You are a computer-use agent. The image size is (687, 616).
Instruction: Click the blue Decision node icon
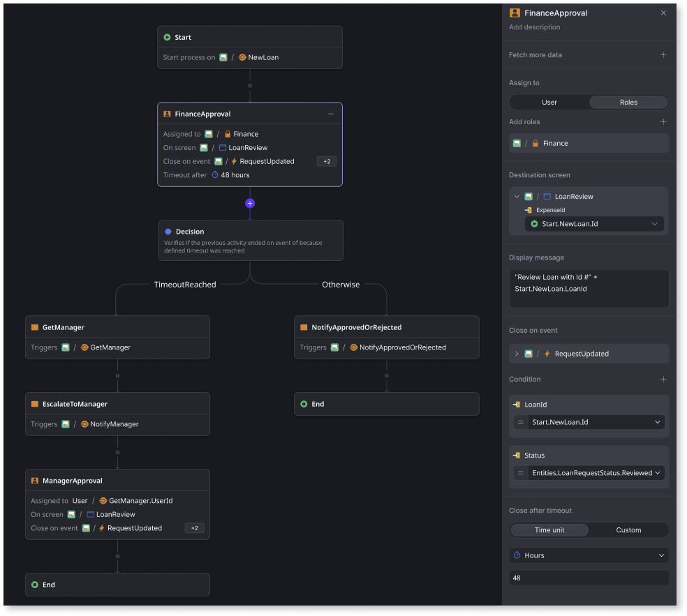(x=168, y=232)
